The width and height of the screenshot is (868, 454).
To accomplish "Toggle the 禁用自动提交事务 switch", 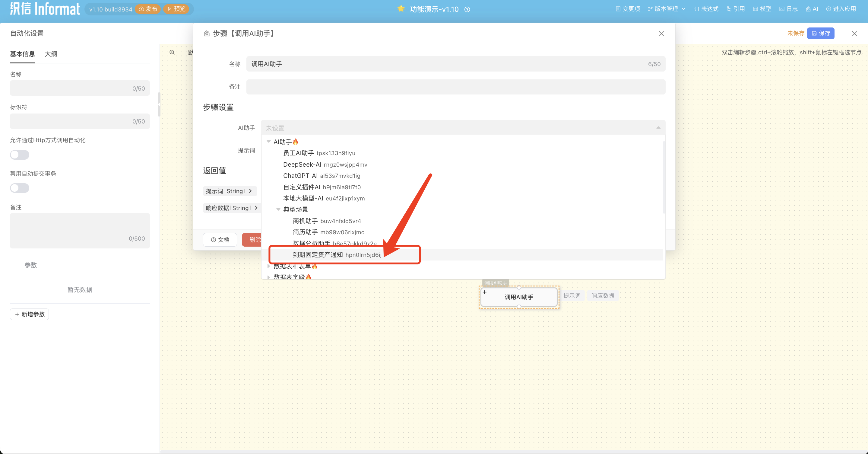I will 20,188.
